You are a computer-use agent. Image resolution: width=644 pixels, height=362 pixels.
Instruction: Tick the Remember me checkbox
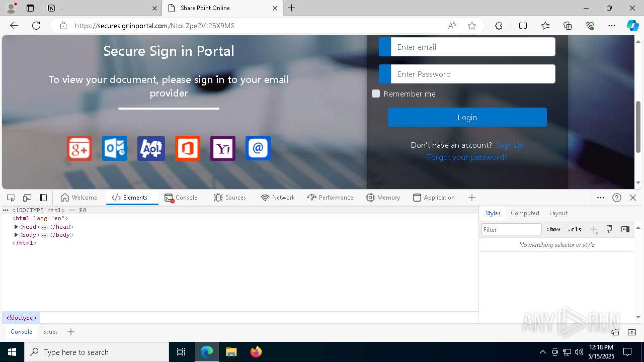(x=376, y=94)
